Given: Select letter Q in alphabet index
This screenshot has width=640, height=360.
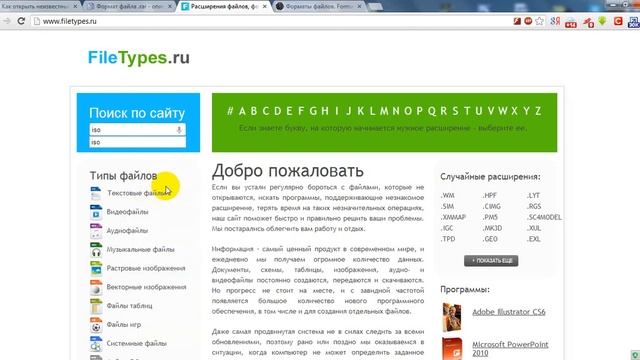Looking at the screenshot, I should [432, 111].
